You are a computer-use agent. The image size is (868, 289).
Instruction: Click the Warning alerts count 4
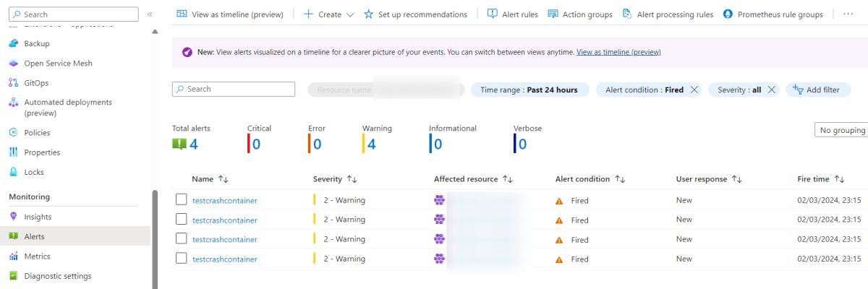point(371,144)
